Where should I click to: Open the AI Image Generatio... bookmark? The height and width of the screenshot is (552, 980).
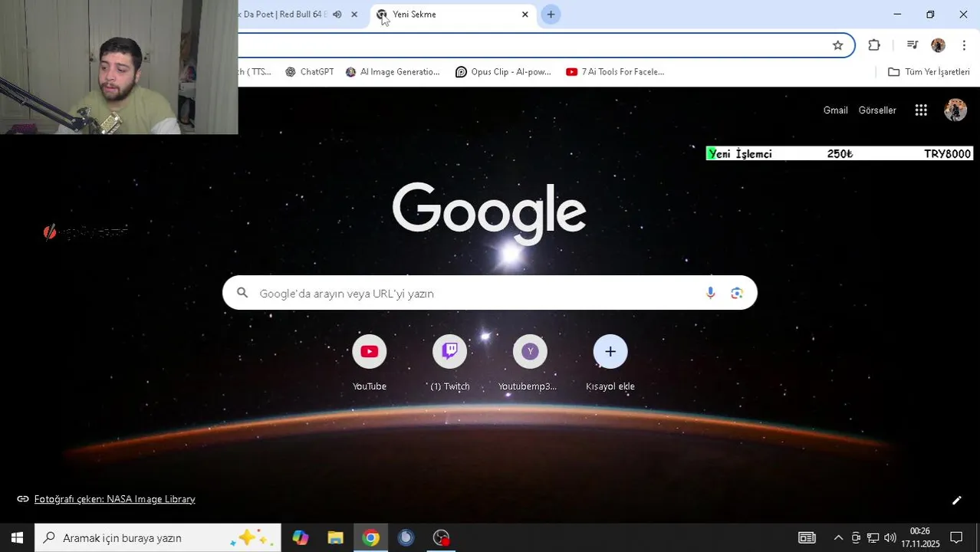point(393,72)
